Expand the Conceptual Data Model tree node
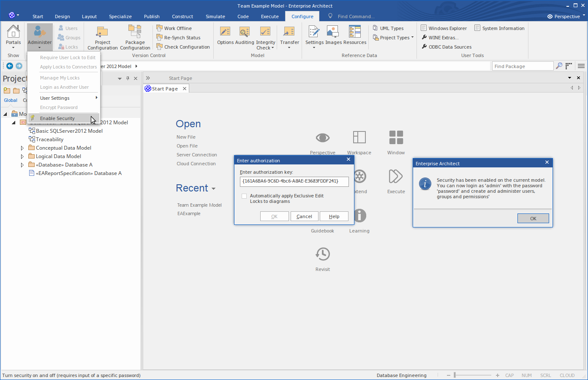Screen dimensions: 588x380 [22, 148]
